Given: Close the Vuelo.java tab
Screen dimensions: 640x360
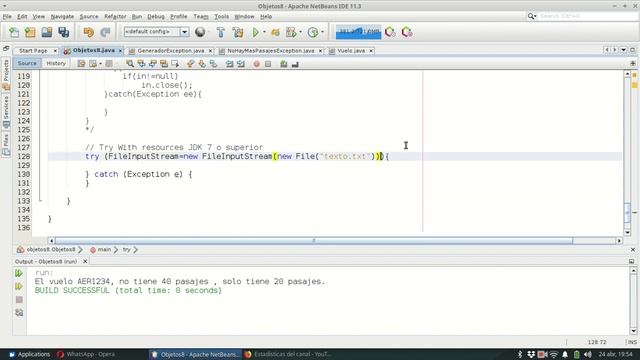Looking at the screenshot, I should (371, 51).
